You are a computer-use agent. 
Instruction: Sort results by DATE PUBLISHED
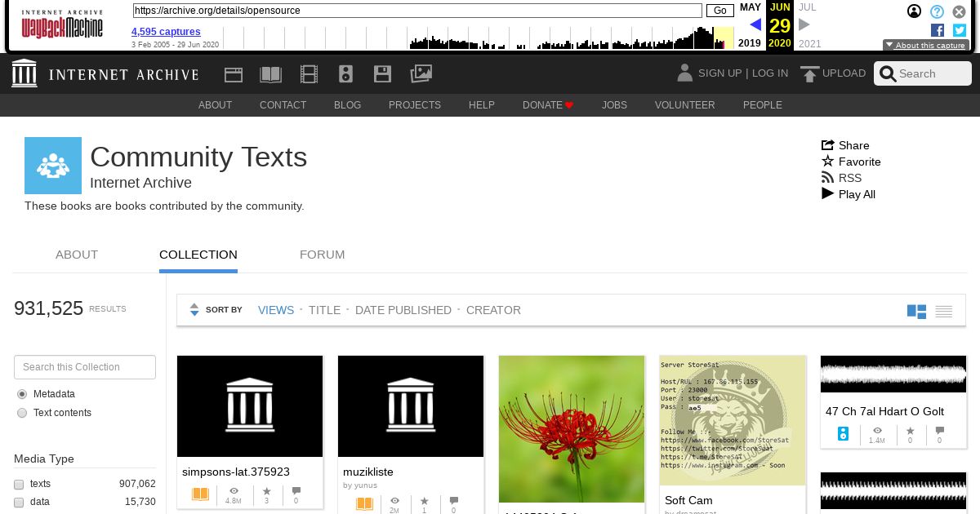coord(403,310)
